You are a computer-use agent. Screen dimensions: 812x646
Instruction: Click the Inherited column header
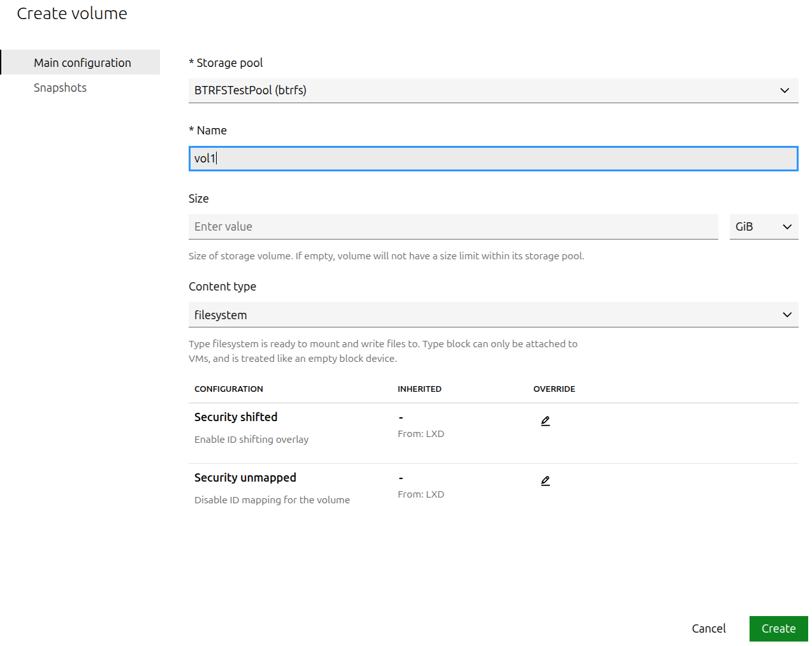419,389
